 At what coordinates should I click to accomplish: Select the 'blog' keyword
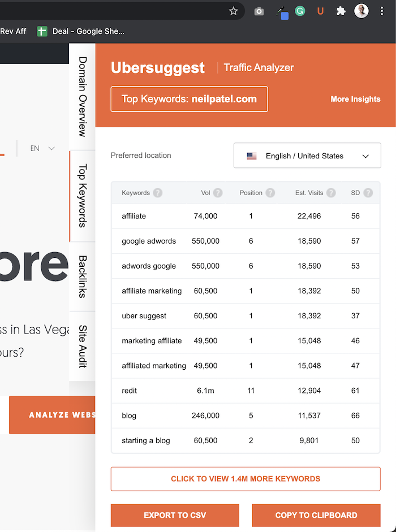point(129,416)
